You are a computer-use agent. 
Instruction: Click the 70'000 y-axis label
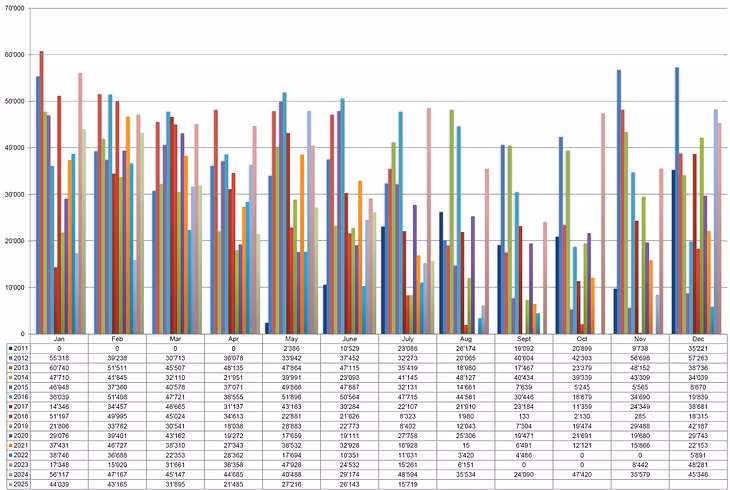point(14,8)
